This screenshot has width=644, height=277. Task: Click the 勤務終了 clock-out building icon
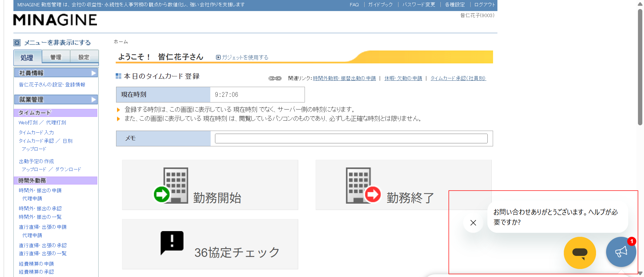click(363, 185)
